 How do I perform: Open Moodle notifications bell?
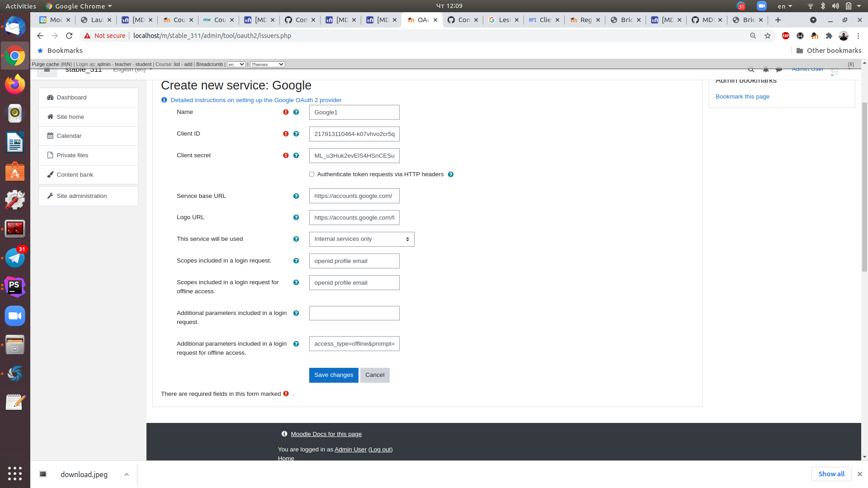(x=766, y=70)
